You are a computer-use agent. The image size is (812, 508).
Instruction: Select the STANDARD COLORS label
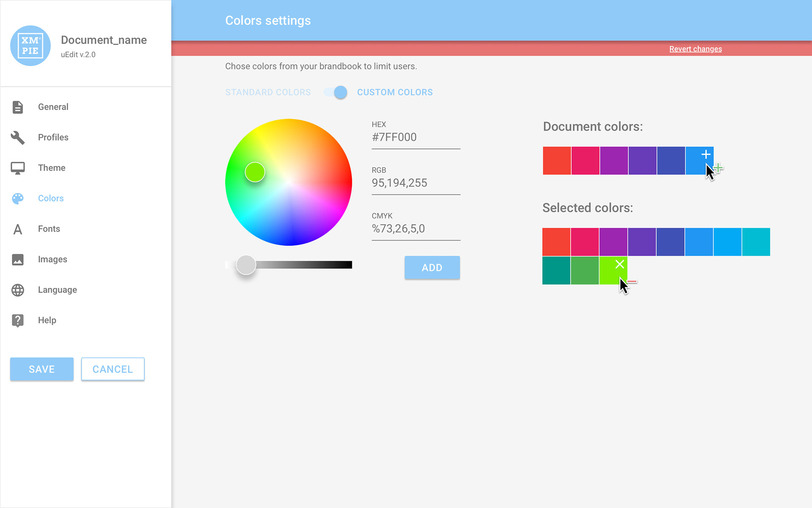[268, 92]
